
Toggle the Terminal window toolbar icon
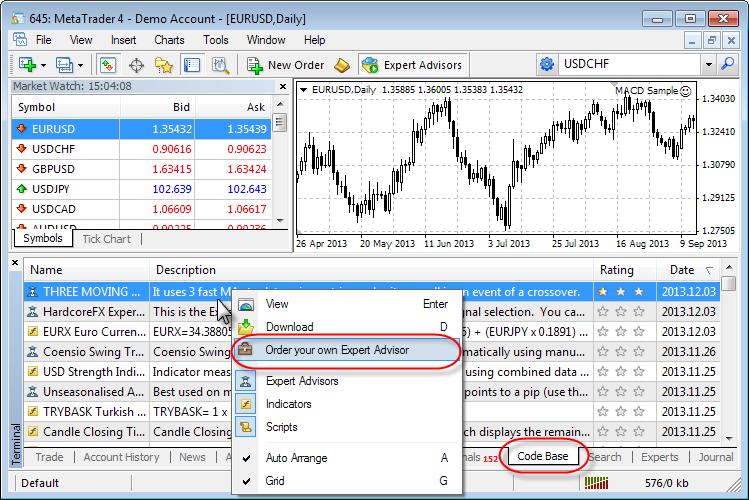(x=192, y=64)
